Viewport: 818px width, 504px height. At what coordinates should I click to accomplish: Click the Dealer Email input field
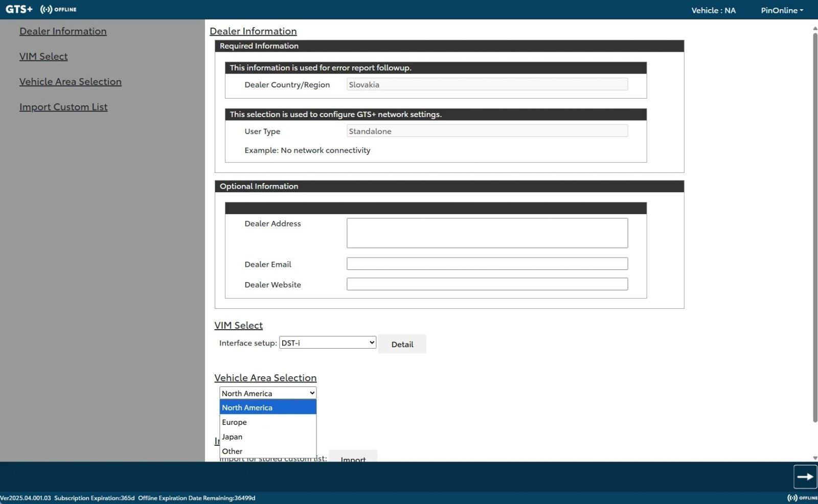tap(487, 264)
